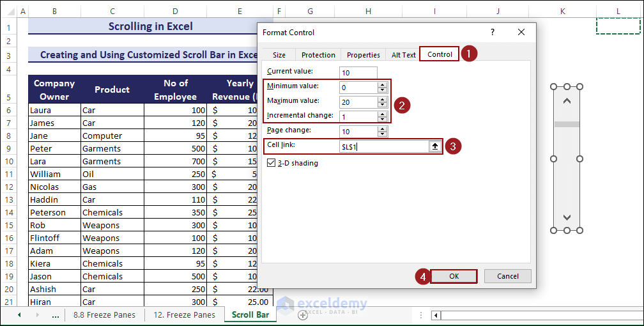Screen dimensions: 644x326
Task: Click Cancel in Format Control dialog
Action: [508, 276]
